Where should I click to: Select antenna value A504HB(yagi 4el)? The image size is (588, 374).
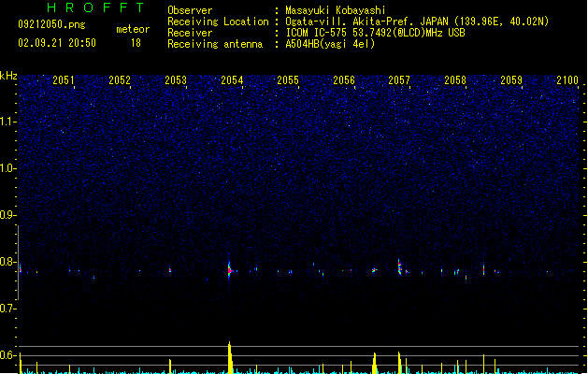330,44
